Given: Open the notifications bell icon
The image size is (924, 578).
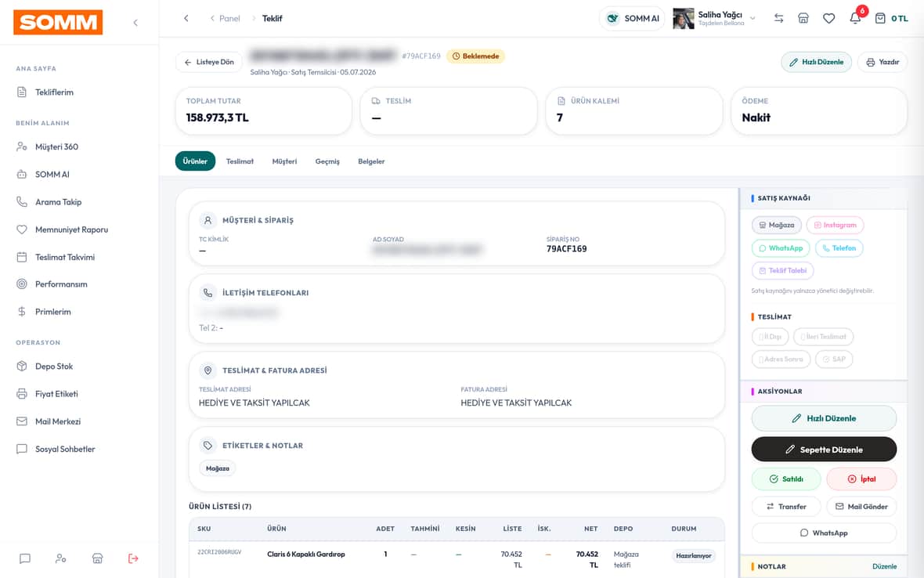Looking at the screenshot, I should click(855, 18).
